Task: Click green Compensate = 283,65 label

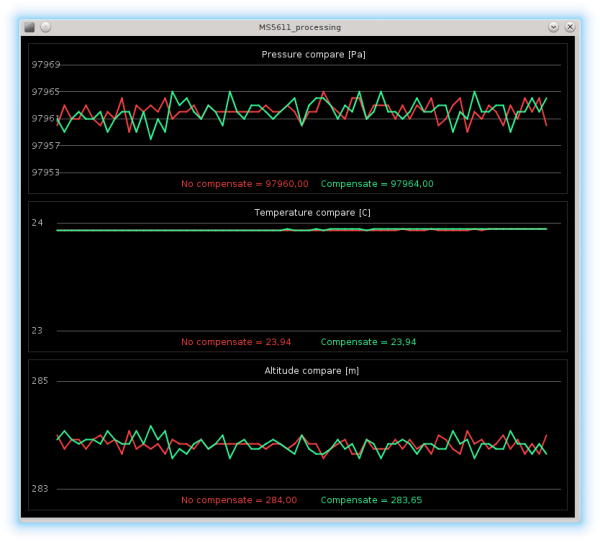Action: coord(372,500)
